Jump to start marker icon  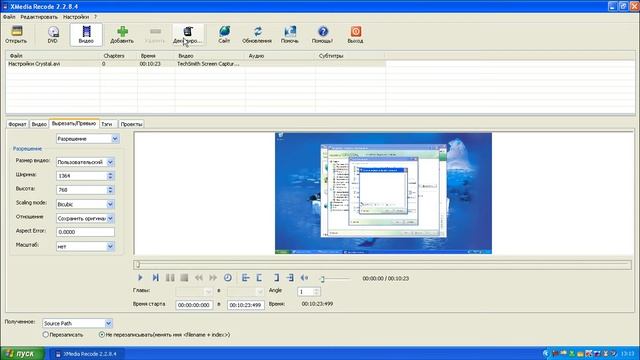(x=245, y=278)
